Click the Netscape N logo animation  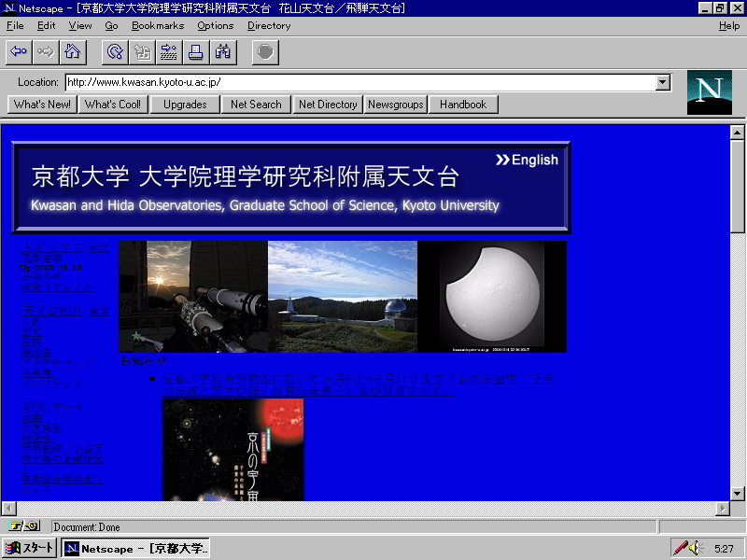710,92
